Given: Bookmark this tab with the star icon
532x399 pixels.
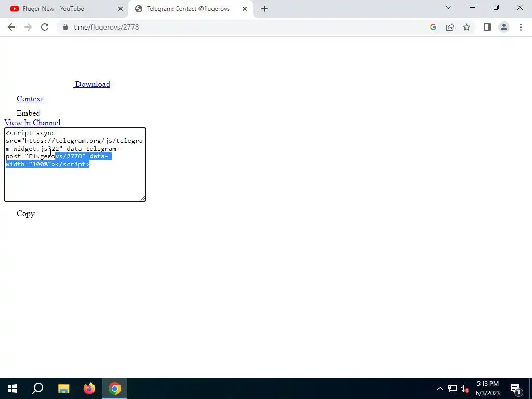Looking at the screenshot, I should coord(467,27).
